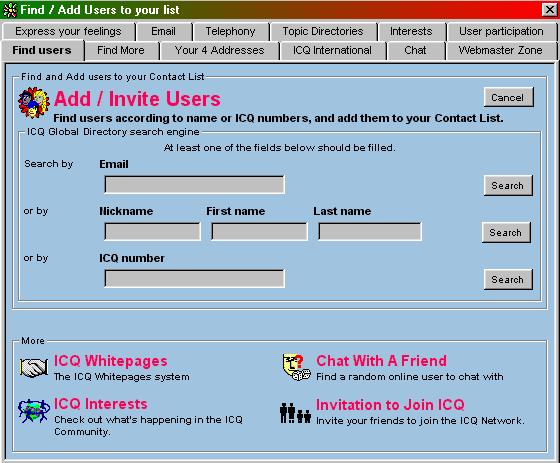
Task: Open the Express your feelings tab
Action: tap(68, 31)
